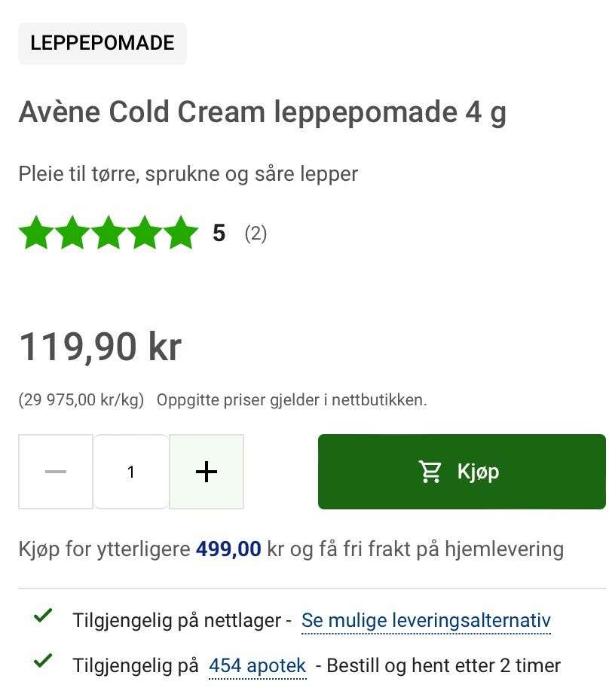This screenshot has height=700, width=609.
Task: Open the 454 apotek link
Action: point(258,665)
